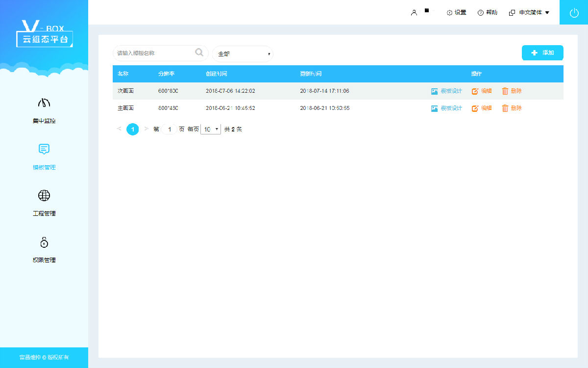Screen dimensions: 588x368
Task: Open the 工程管理 globe icon
Action: (x=44, y=196)
